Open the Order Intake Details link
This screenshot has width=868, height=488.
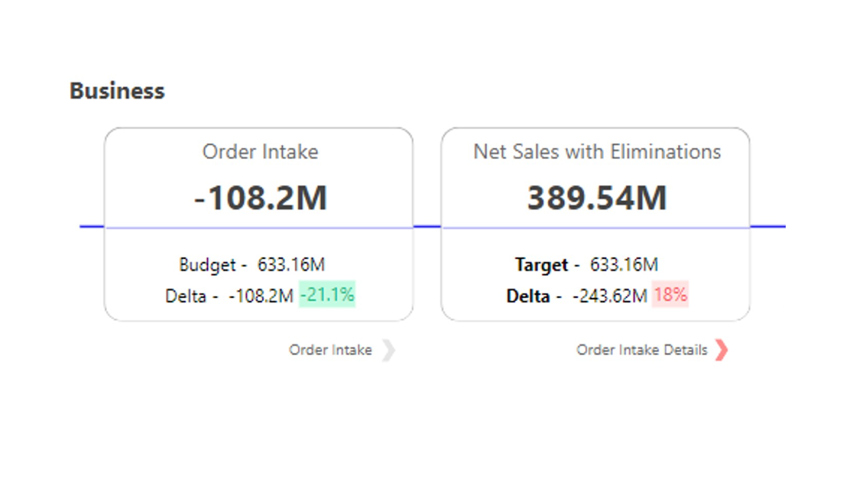tap(642, 350)
